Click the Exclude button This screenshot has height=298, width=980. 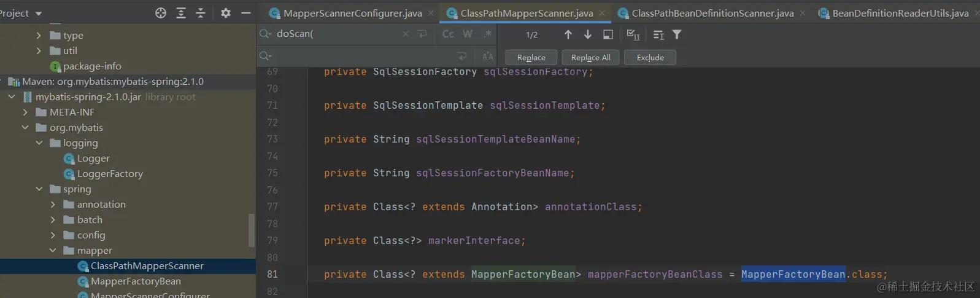650,57
